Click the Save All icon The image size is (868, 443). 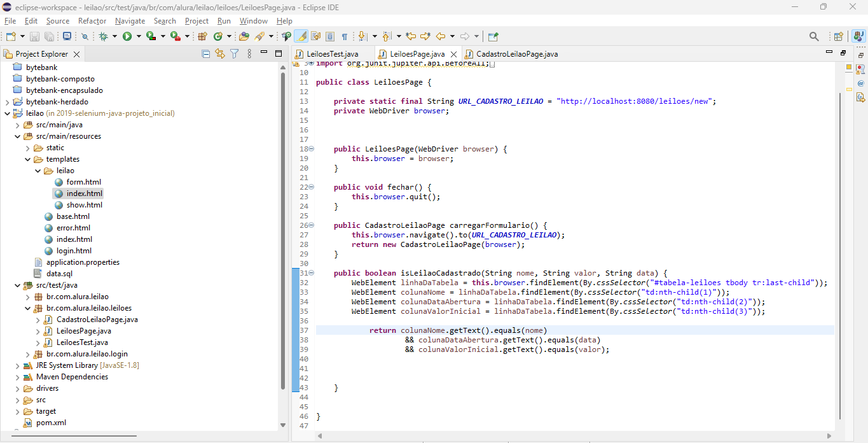48,36
